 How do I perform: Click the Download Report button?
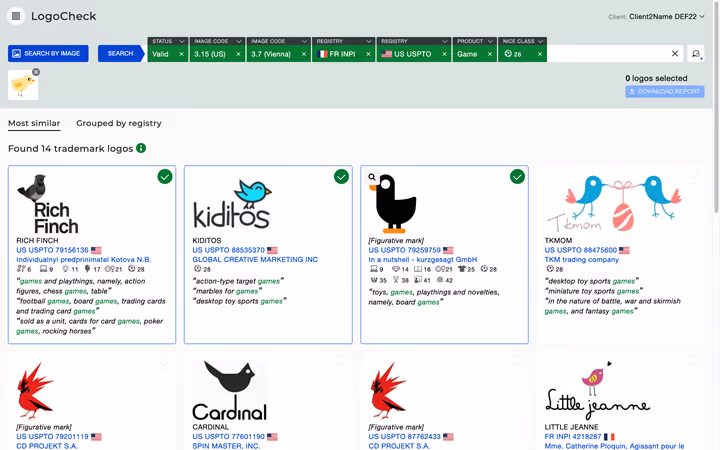click(664, 91)
